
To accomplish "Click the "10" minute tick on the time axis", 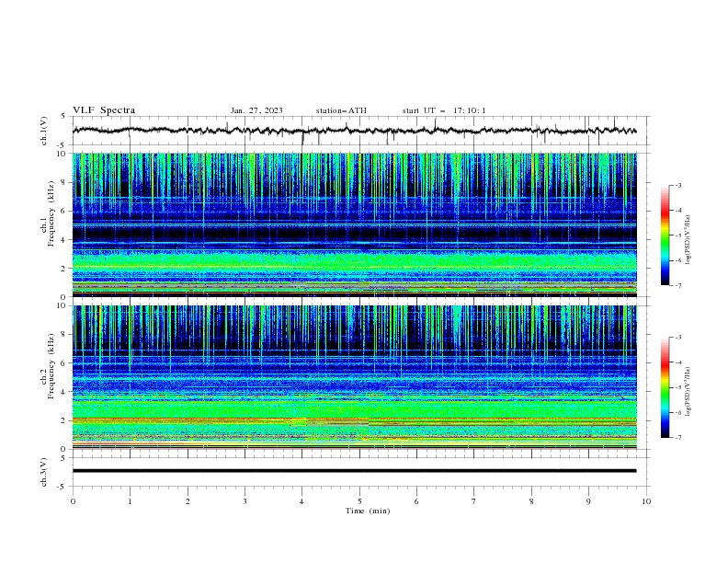I will click(646, 501).
